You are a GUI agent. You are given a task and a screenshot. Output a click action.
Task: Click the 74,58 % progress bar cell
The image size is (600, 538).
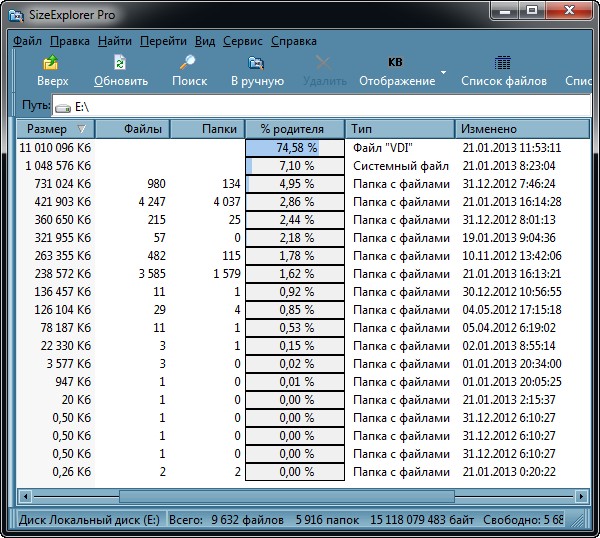pos(295,147)
